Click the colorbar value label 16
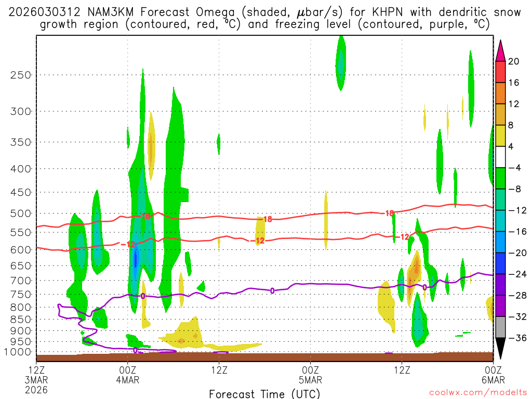Image resolution: width=532 pixels, height=399 pixels. (x=513, y=83)
